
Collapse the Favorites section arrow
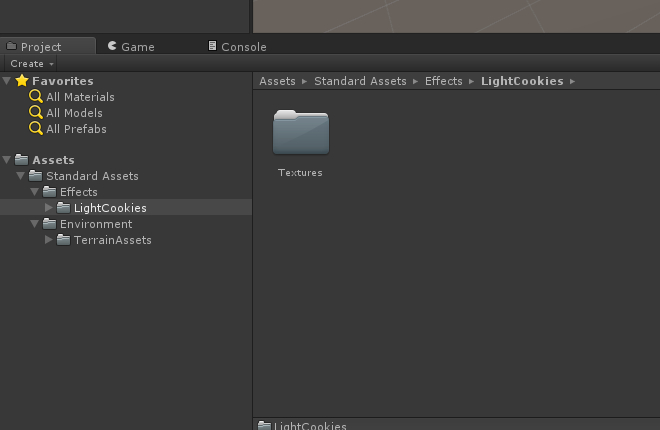(x=7, y=80)
